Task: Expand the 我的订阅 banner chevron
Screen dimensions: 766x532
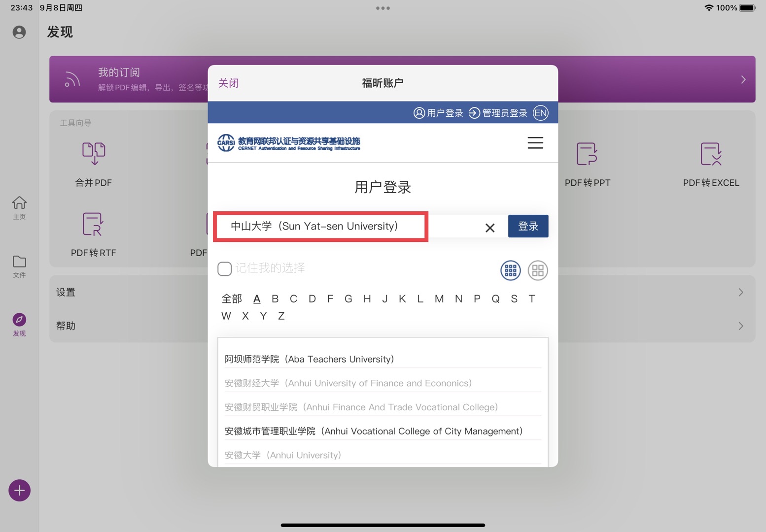Action: [x=743, y=79]
